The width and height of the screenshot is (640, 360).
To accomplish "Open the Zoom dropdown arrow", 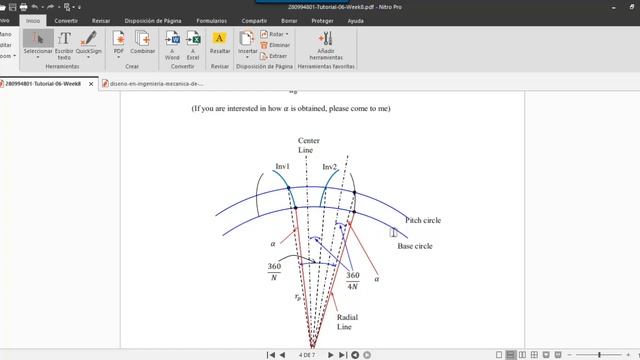I will click(15, 56).
